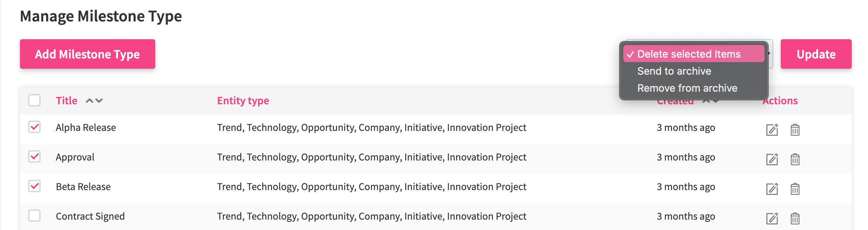This screenshot has height=230, width=868.
Task: Sort the table by Title arrows
Action: pyautogui.click(x=94, y=101)
